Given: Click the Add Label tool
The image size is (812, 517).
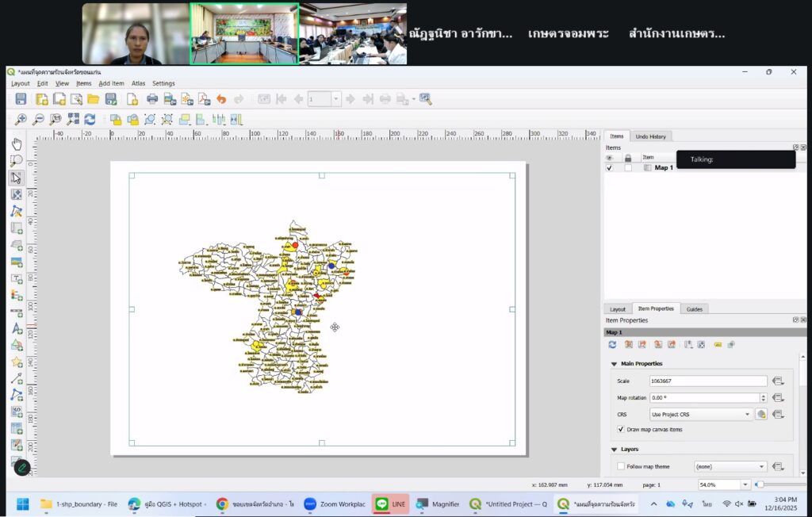Looking at the screenshot, I should coord(17,278).
